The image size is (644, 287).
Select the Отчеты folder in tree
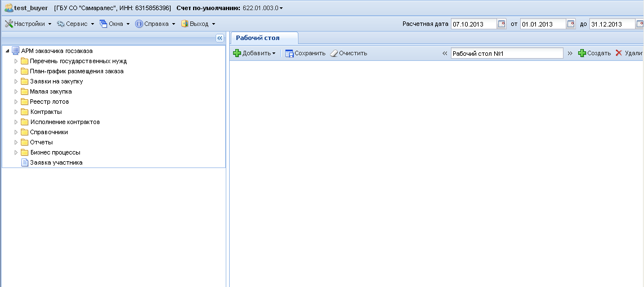coord(41,142)
